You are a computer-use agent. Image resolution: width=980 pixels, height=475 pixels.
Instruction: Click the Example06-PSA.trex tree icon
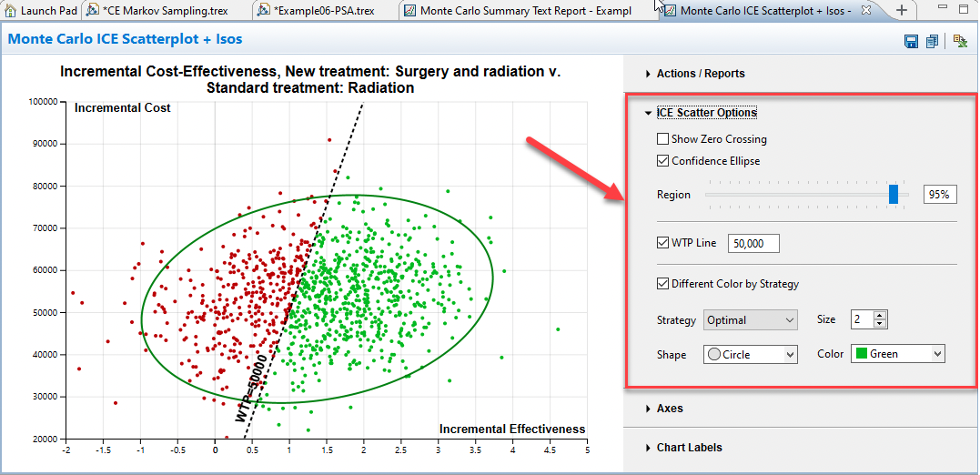263,10
